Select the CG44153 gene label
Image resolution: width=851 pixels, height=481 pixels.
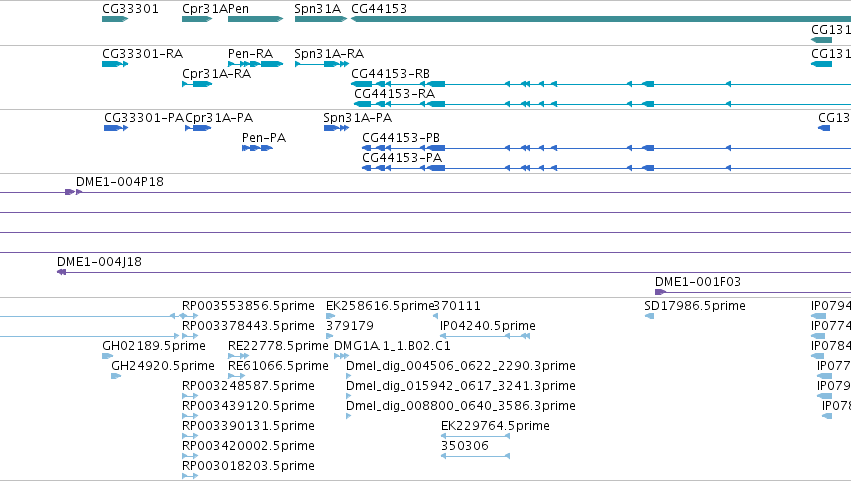[379, 9]
